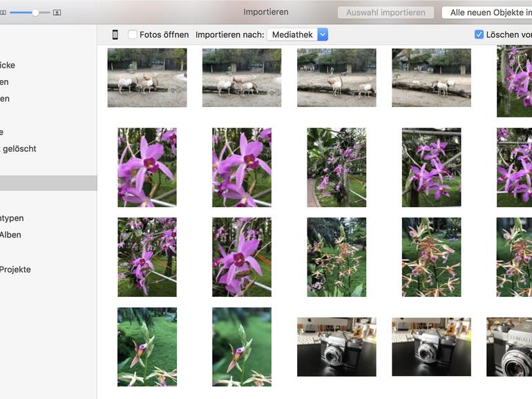Screen dimensions: 532x399
Task: Select the second vintage camera photo
Action: (432, 347)
